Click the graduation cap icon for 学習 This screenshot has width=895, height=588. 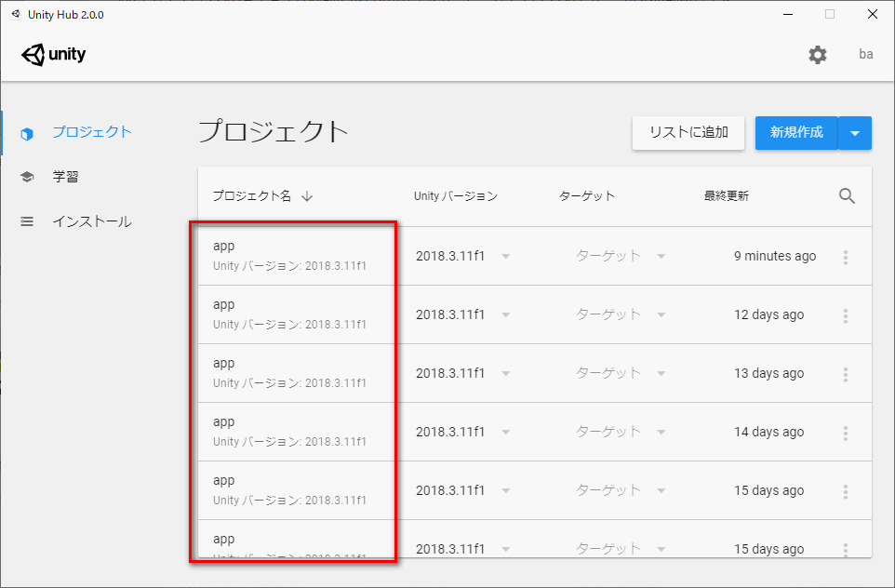(x=27, y=177)
